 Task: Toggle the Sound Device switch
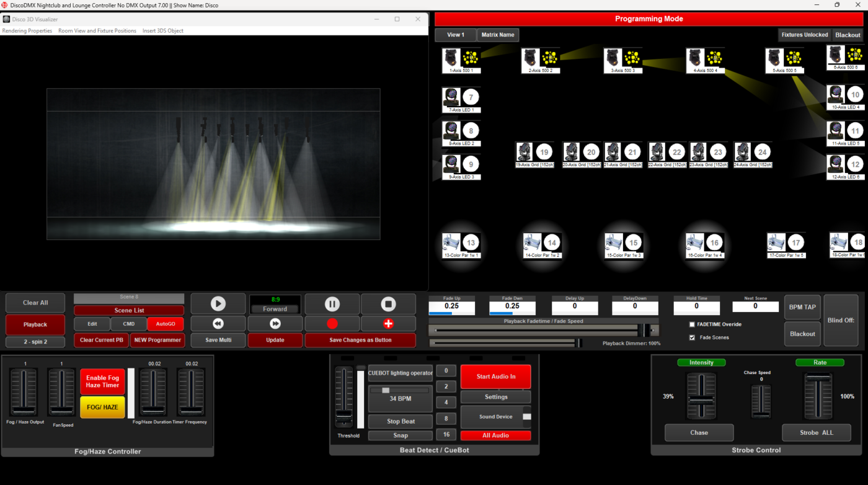tap(526, 417)
